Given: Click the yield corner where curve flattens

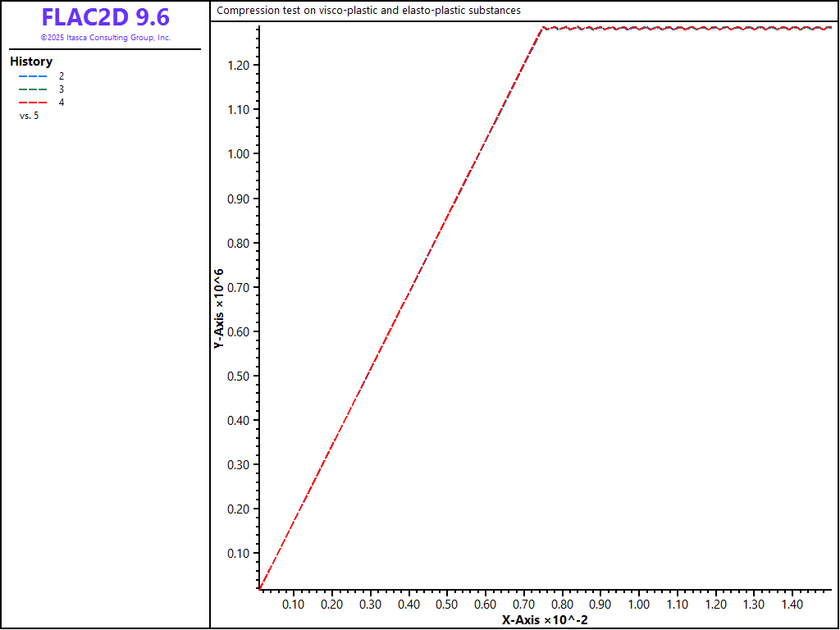Looking at the screenshot, I should point(542,29).
